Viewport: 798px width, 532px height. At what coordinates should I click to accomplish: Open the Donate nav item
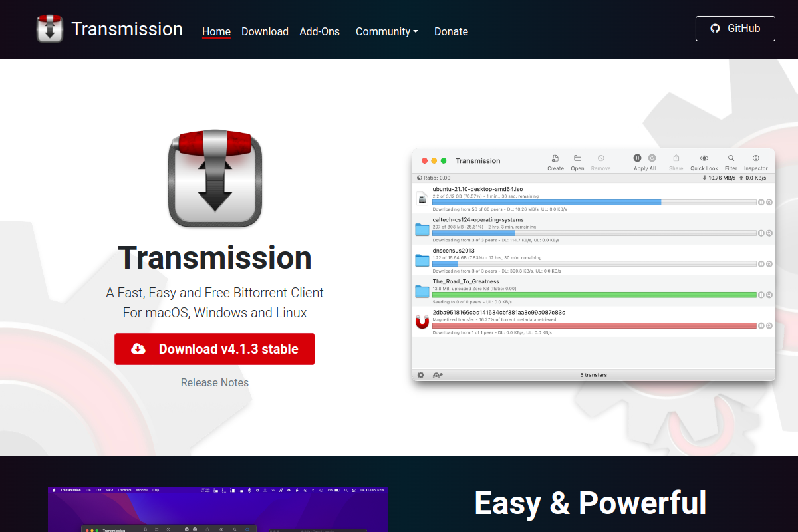[451, 31]
